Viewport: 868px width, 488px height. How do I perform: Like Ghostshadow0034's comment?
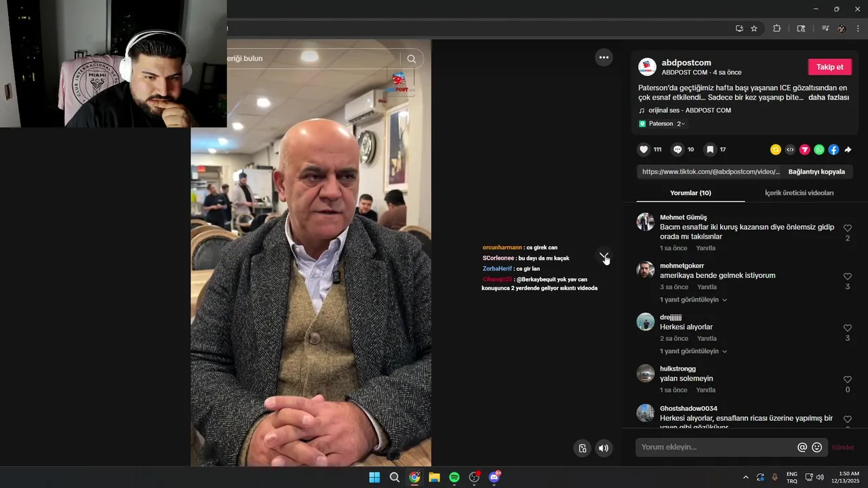(x=847, y=420)
